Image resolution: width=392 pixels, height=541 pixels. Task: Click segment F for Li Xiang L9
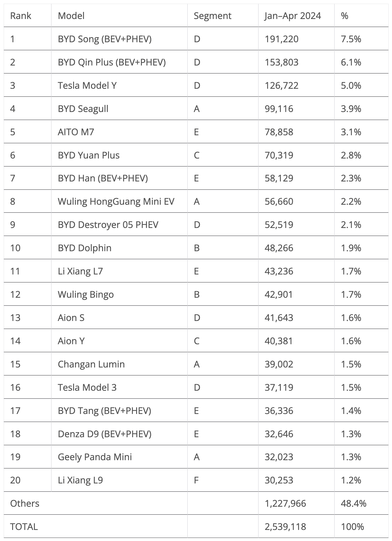coord(196,480)
